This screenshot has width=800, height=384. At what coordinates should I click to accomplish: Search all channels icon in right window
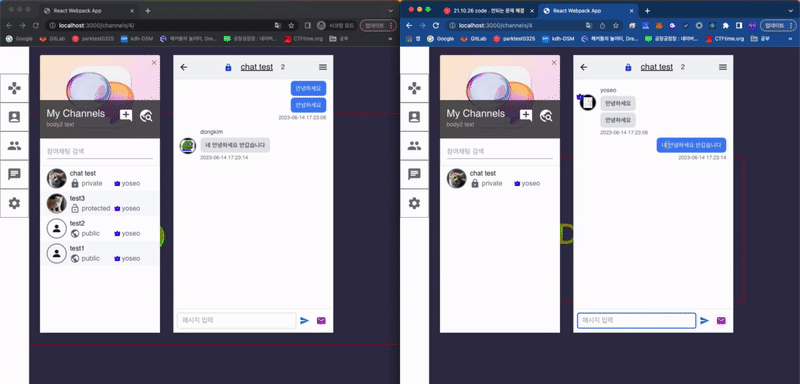pyautogui.click(x=546, y=116)
